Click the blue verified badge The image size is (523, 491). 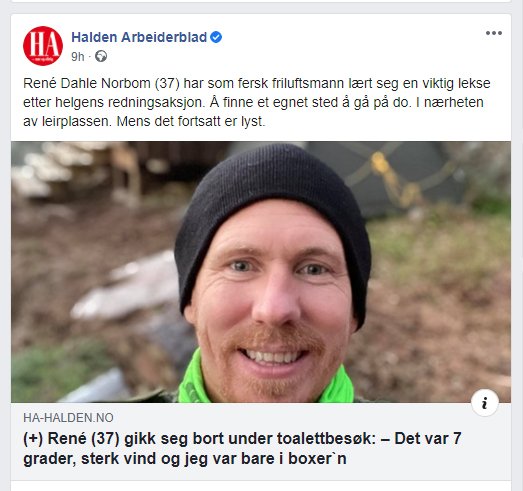click(x=216, y=37)
